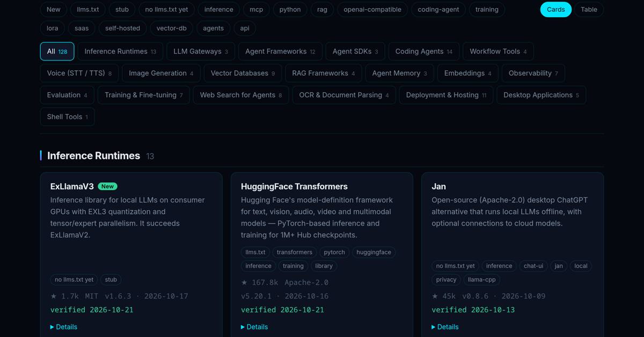Show the Vector Databases category
644x337 pixels.
click(x=243, y=73)
